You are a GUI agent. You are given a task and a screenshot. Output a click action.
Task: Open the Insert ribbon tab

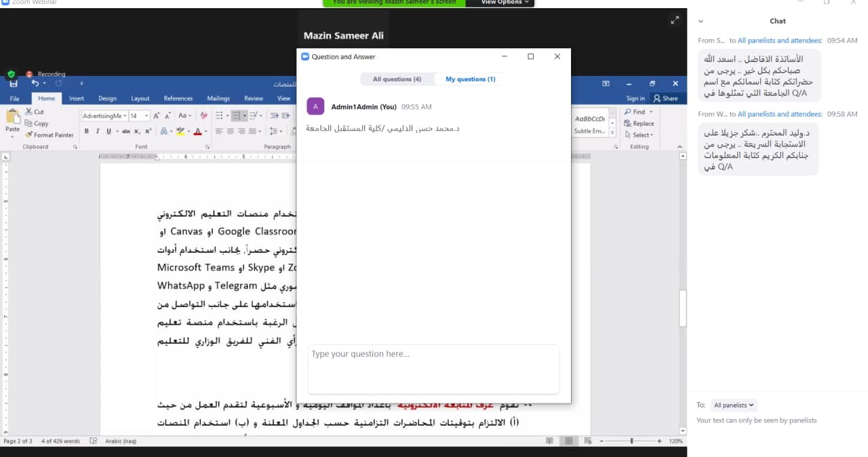point(77,98)
